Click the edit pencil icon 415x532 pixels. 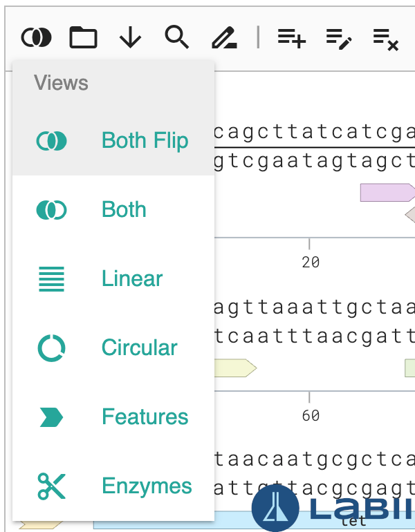click(x=224, y=37)
